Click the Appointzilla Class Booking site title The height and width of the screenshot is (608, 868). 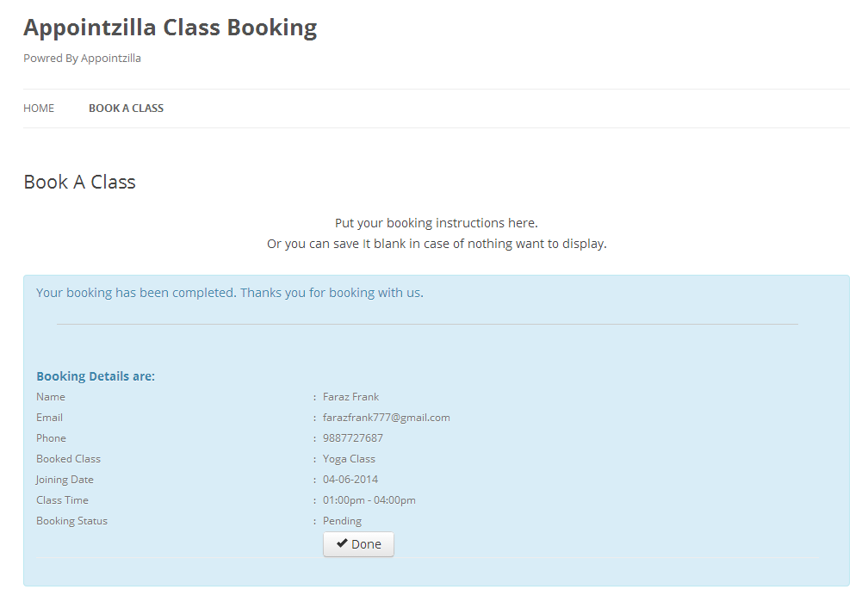pos(170,28)
